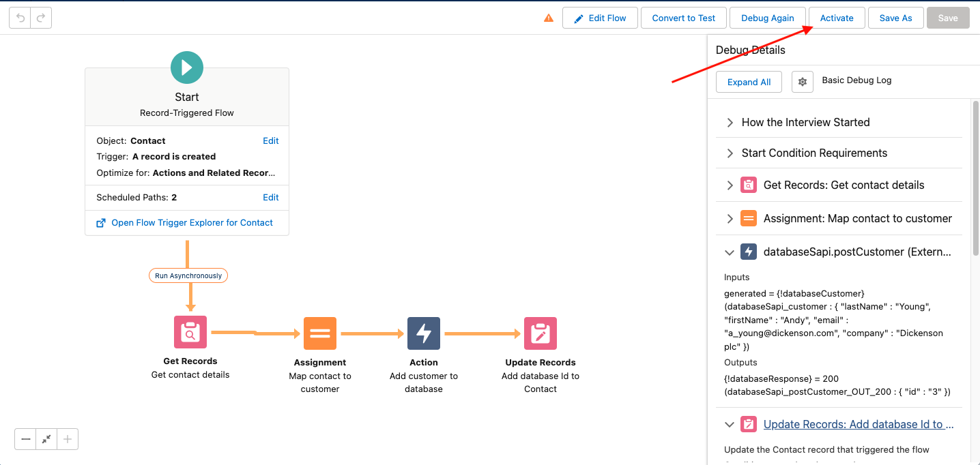
Task: Click the Redo arrow icon
Action: point(41,18)
